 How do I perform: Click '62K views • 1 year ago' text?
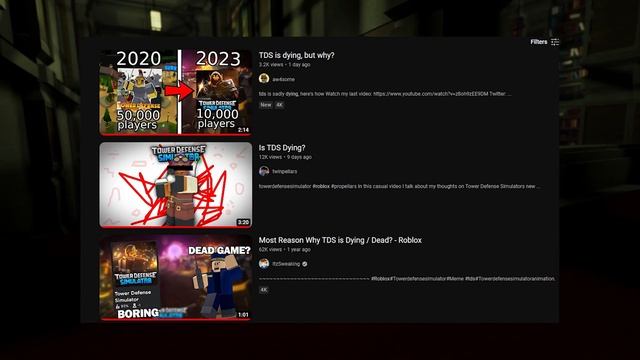(284, 249)
